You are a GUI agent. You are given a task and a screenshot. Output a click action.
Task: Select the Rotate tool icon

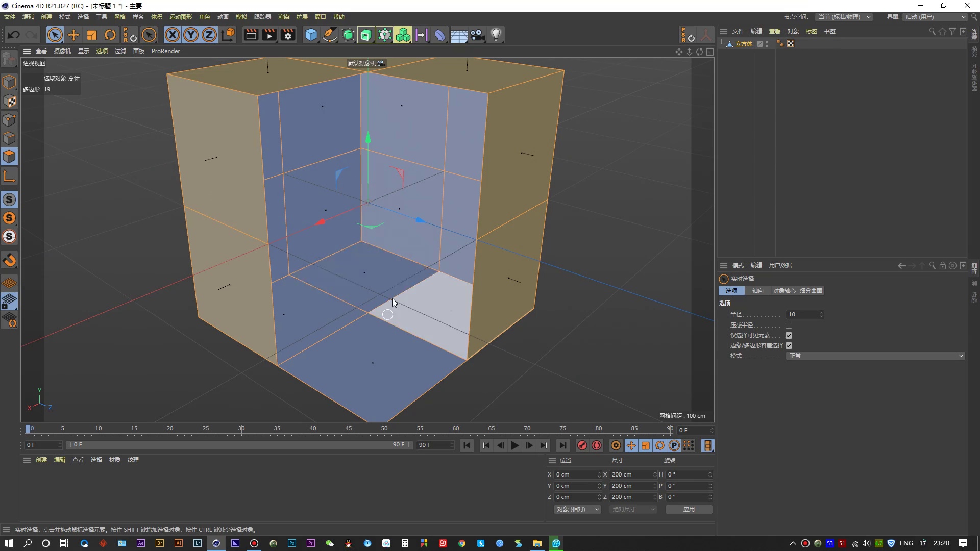point(110,35)
